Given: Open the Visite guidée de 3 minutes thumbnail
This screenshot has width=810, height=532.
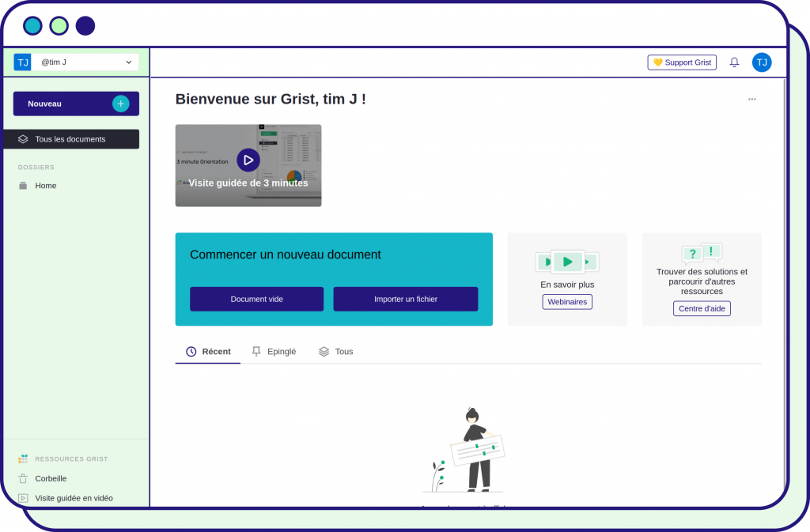Looking at the screenshot, I should click(248, 166).
